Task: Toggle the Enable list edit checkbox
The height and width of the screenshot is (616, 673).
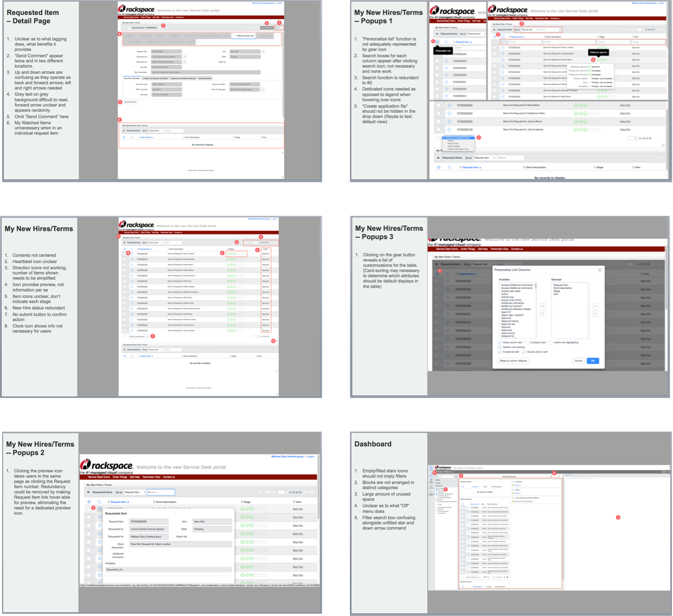Action: (500, 352)
